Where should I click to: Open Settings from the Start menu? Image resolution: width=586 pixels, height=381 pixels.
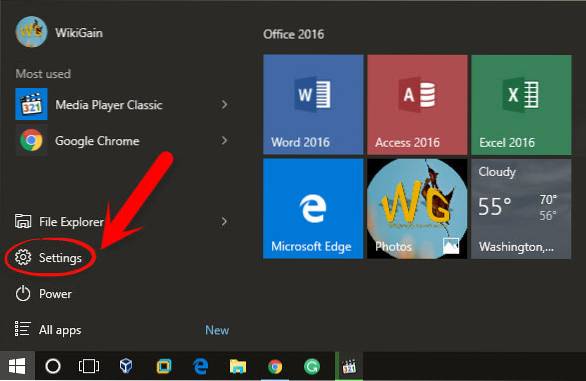click(x=49, y=258)
